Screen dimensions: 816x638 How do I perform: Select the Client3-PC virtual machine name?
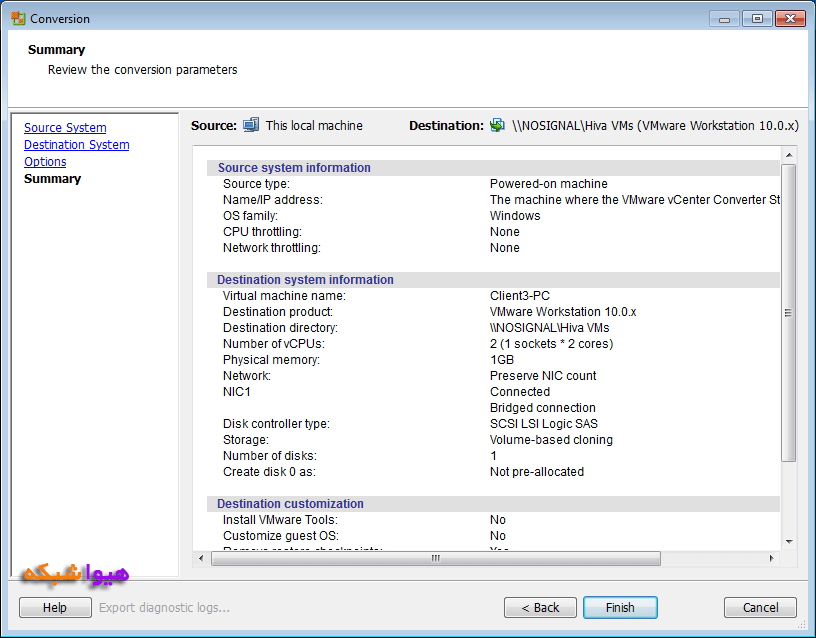[x=520, y=296]
